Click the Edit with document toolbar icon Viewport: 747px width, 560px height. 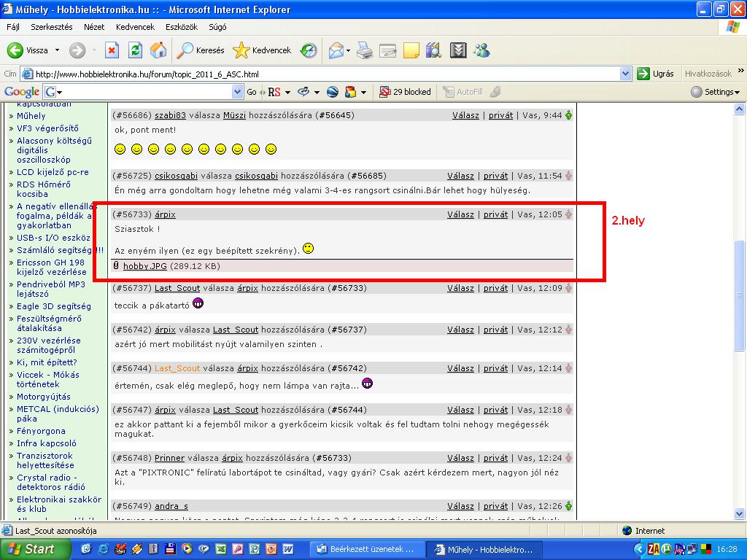point(388,50)
